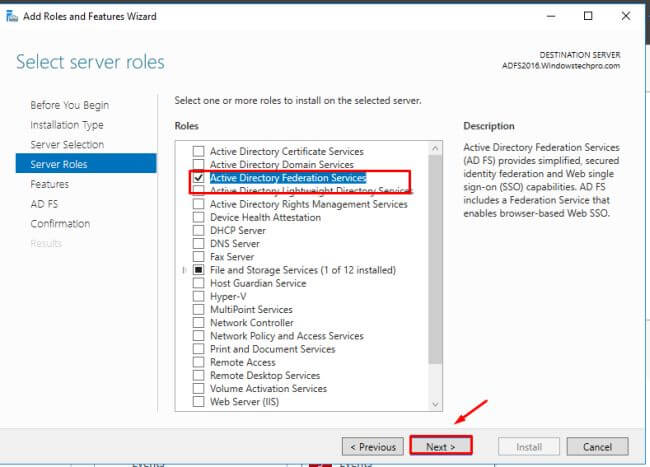Open Installation Type step

(67, 125)
